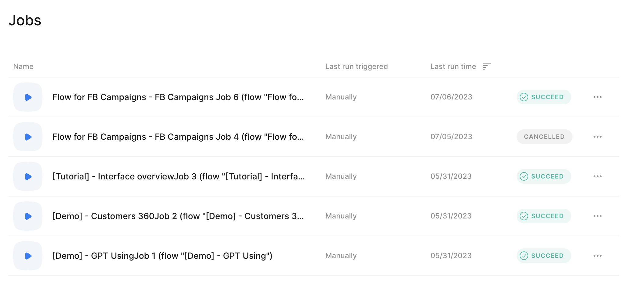Show more actions for Customers 360 Job 2
Image resolution: width=644 pixels, height=285 pixels.
click(597, 216)
